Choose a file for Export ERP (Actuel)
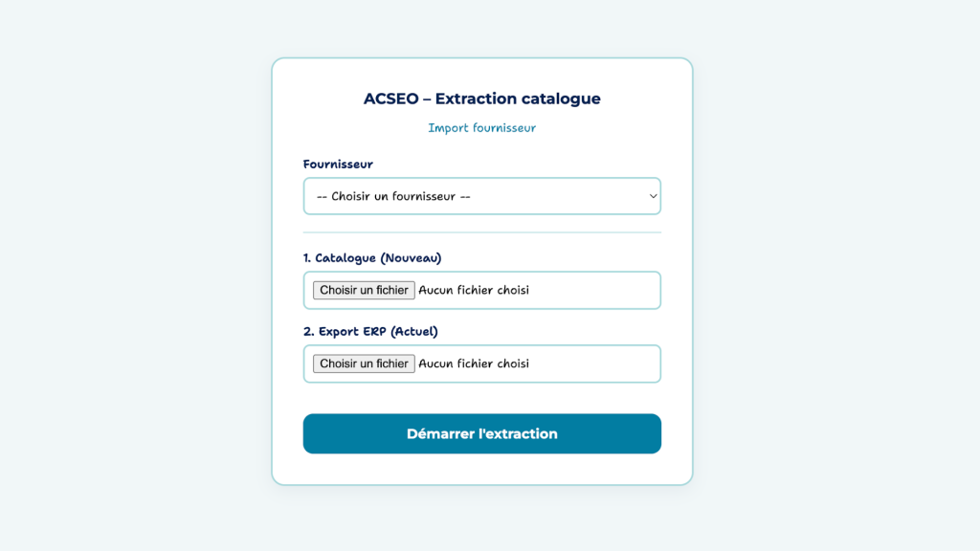 click(364, 364)
